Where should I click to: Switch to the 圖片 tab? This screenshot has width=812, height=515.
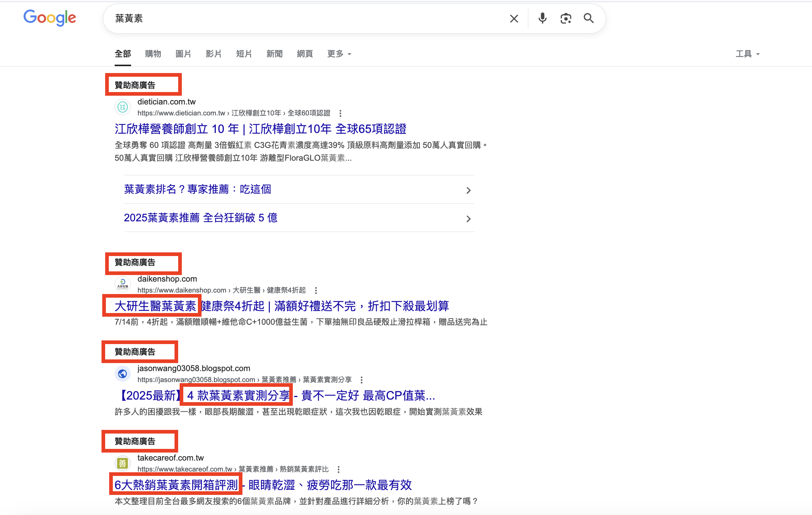[183, 54]
